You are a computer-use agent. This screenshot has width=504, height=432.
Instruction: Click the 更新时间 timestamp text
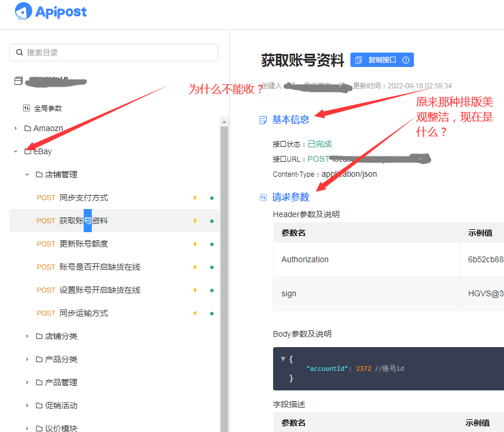click(x=402, y=86)
